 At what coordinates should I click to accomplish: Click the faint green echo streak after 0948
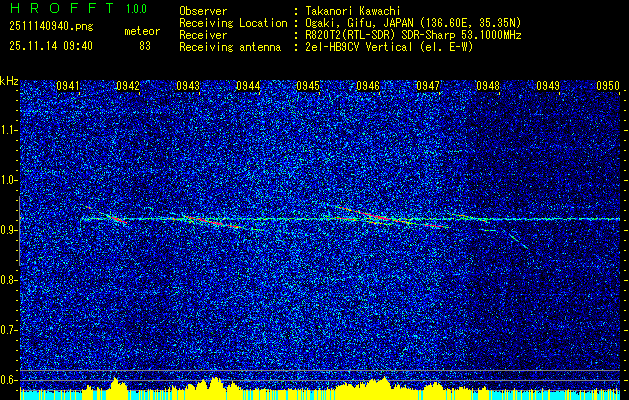(518, 241)
